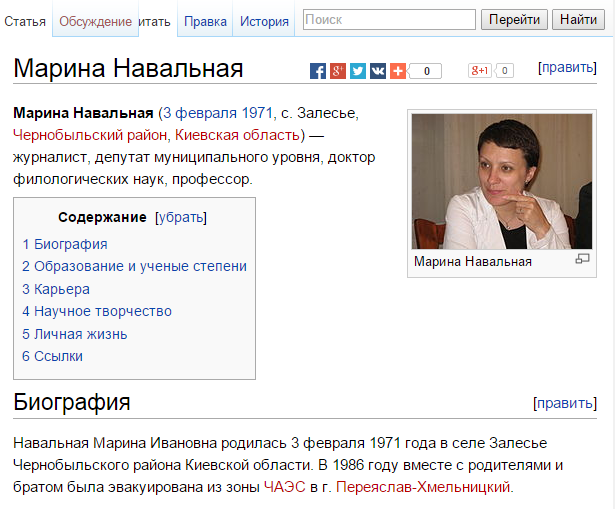Share the article on VK
615x509 pixels.
[378, 71]
